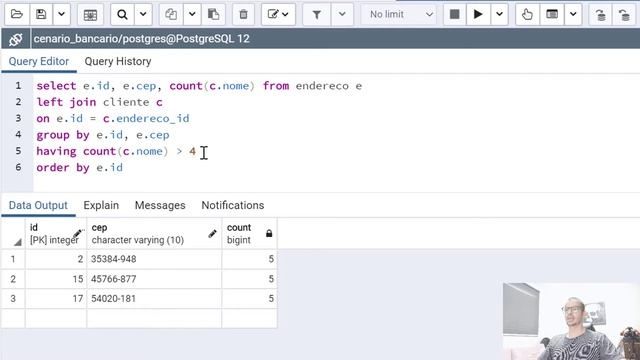Screen dimensions: 640x360
Task: Switch to the Query History tab
Action: coord(118,62)
